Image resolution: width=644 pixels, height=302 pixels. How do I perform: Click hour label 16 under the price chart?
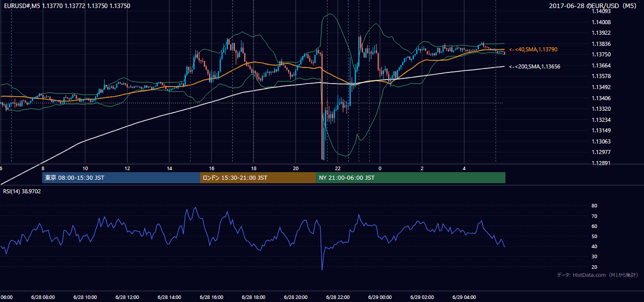(x=212, y=169)
